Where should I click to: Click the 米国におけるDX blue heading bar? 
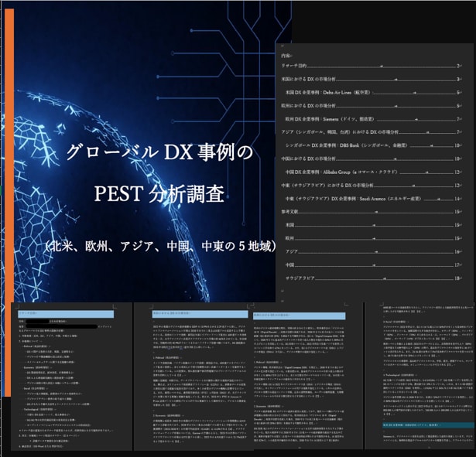coord(200,314)
